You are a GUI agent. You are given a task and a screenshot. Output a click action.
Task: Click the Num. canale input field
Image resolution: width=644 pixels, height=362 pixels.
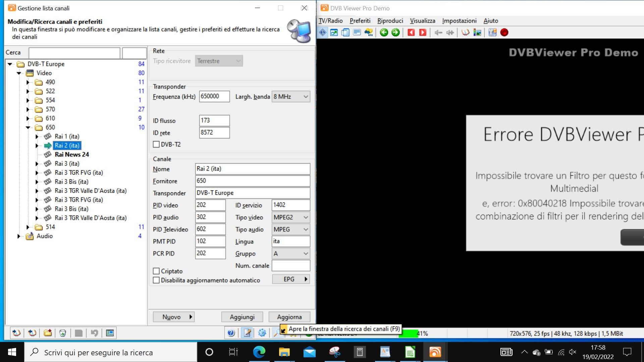click(x=291, y=265)
